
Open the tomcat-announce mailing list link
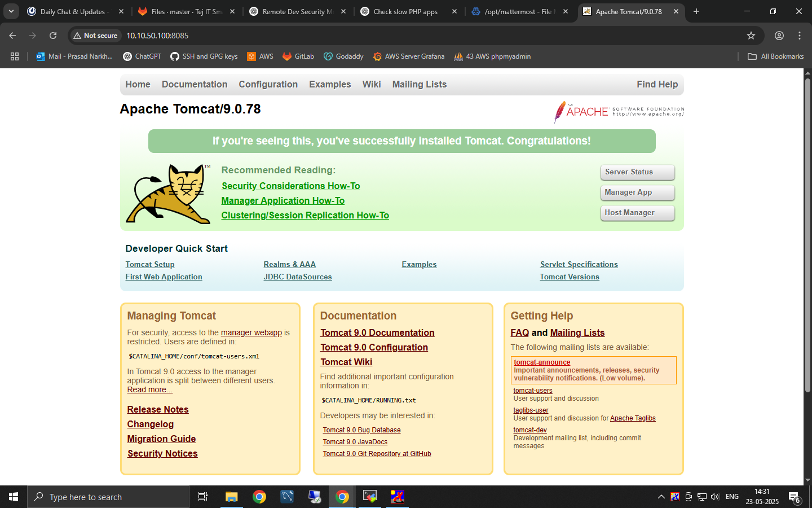pos(542,362)
